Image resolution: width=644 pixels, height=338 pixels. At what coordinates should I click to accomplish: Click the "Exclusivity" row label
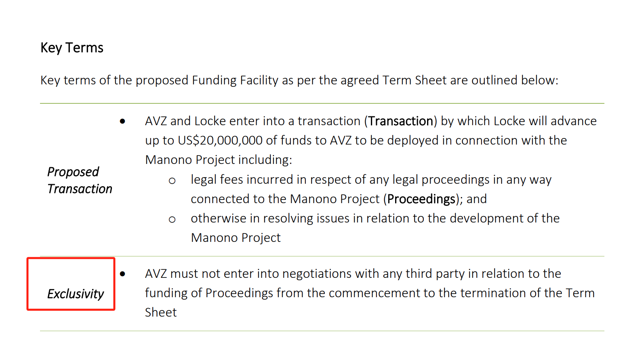coord(76,294)
